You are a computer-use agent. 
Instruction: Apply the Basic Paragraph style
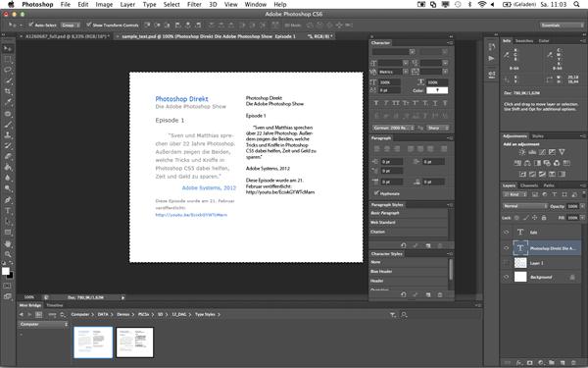[409, 213]
